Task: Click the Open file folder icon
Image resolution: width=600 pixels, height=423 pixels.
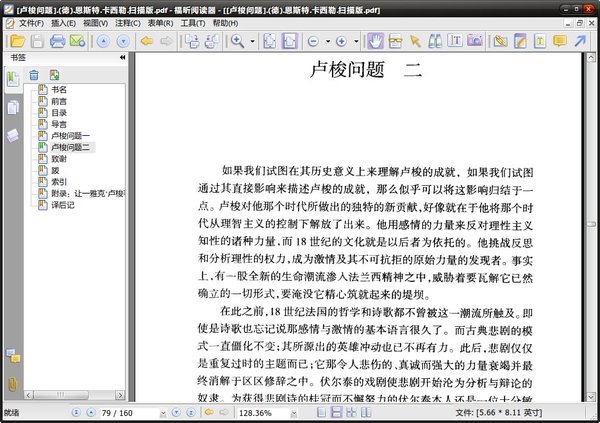Action: click(15, 41)
